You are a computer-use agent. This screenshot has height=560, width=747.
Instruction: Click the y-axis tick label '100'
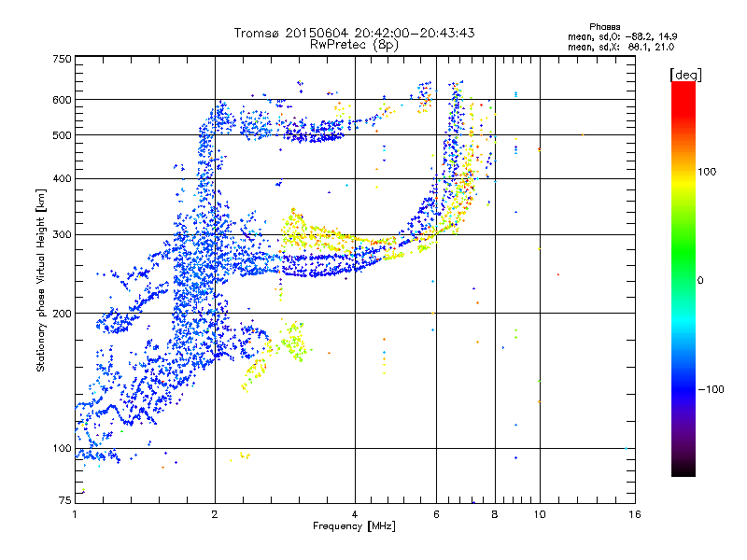pyautogui.click(x=63, y=449)
